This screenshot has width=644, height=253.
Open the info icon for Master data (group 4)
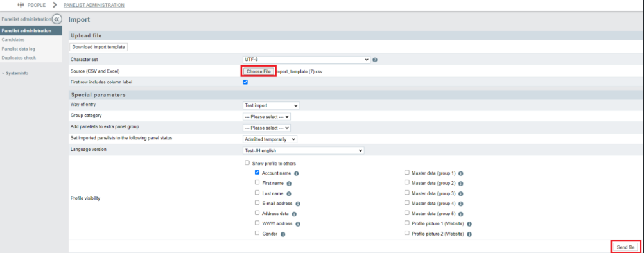(x=461, y=204)
